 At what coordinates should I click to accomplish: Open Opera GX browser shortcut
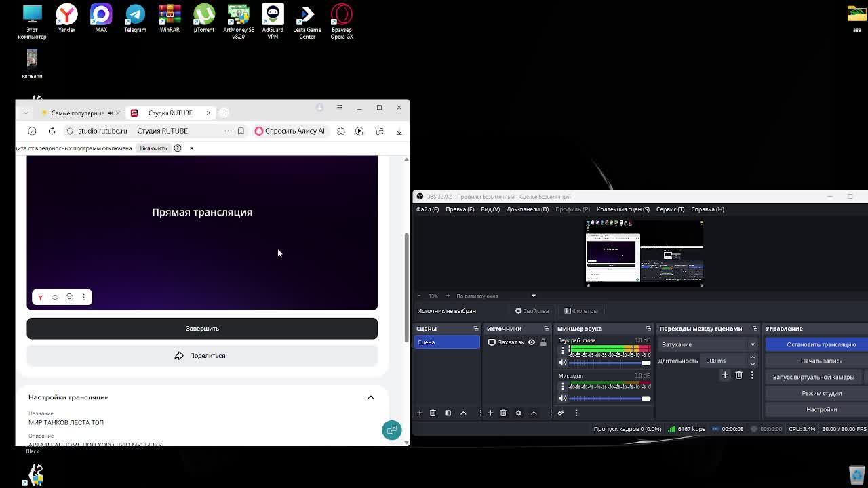[342, 22]
